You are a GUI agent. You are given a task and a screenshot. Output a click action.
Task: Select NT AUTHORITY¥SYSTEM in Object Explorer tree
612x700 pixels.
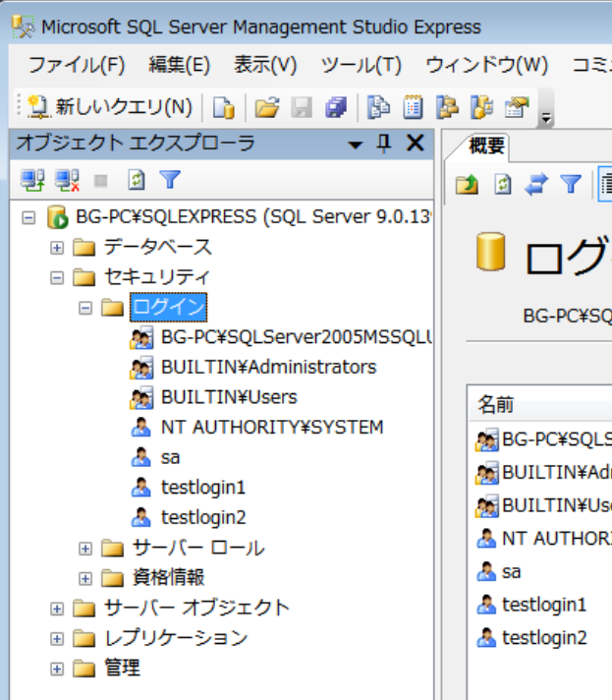pyautogui.click(x=272, y=428)
